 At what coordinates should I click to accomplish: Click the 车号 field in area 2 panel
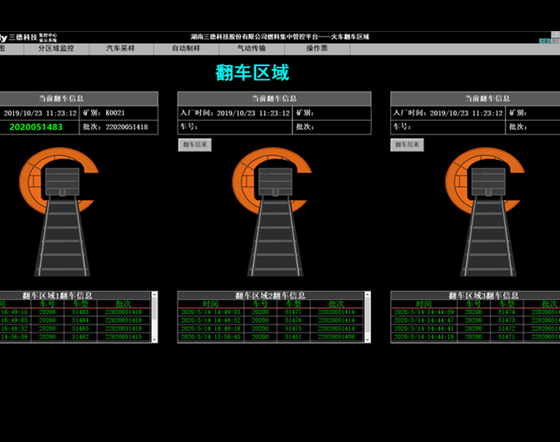coord(235,127)
